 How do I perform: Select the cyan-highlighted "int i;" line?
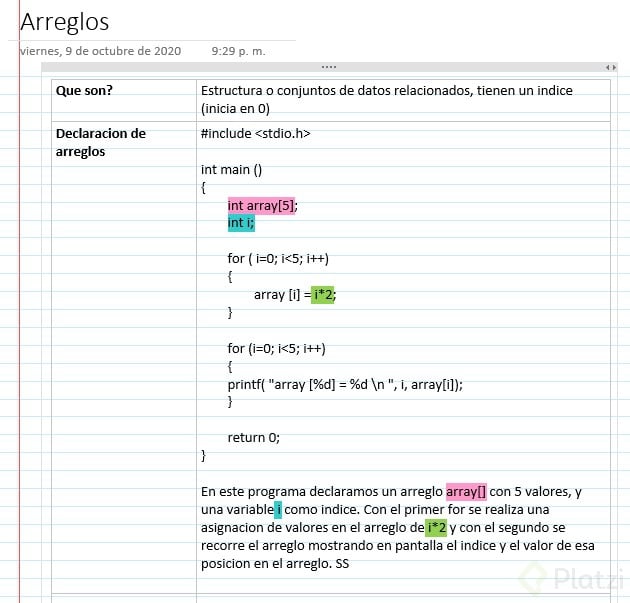click(241, 223)
